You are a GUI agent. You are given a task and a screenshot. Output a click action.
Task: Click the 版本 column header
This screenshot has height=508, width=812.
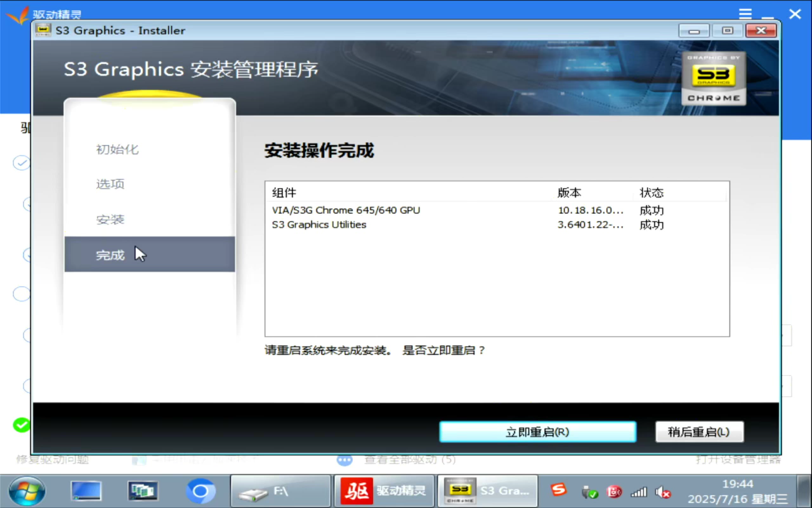593,193
